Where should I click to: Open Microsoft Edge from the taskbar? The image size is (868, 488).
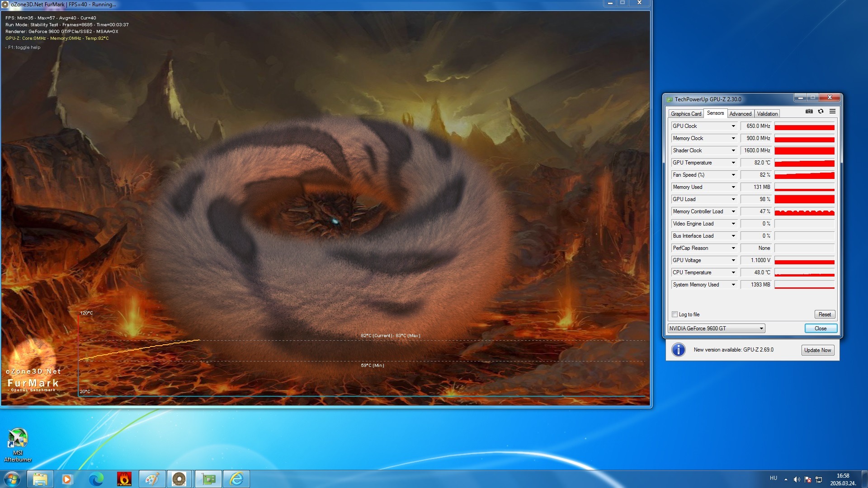[96, 479]
